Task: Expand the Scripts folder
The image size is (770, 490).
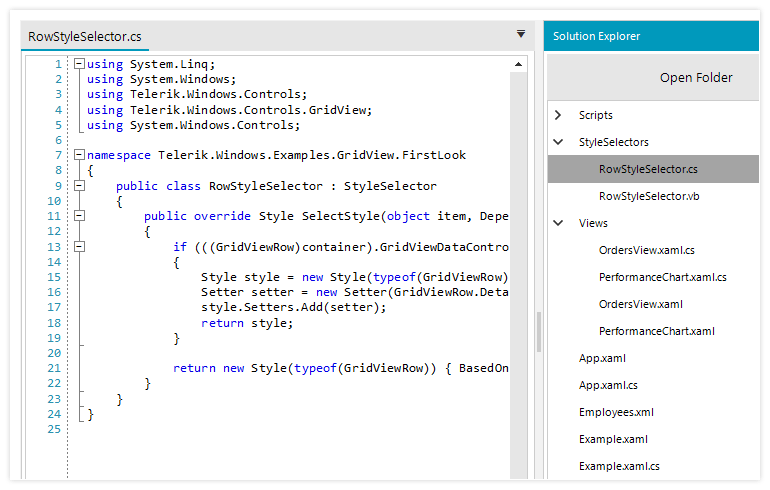Action: 558,115
